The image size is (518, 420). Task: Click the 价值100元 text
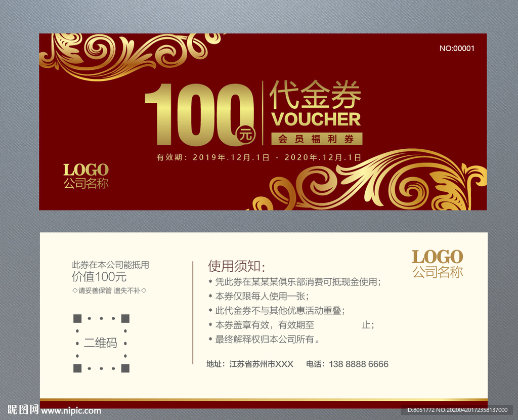[99, 277]
